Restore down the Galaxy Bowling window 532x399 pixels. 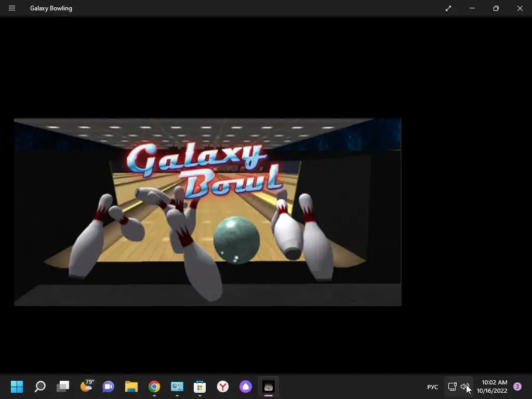click(x=496, y=8)
